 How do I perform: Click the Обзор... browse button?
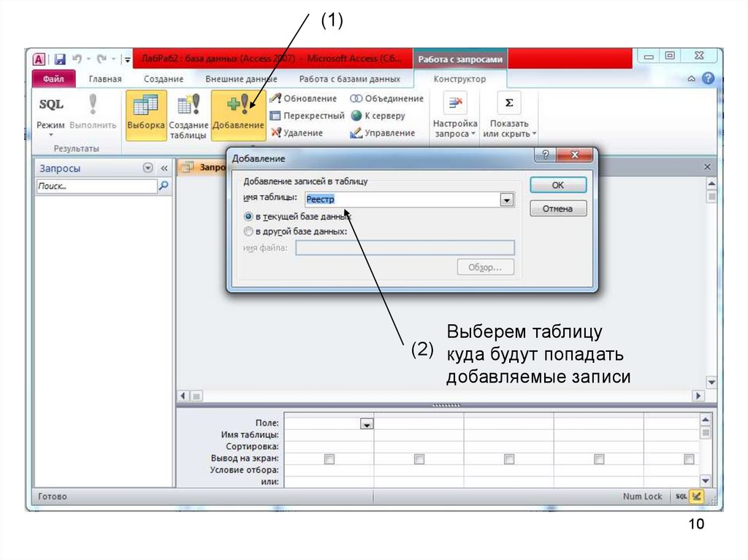coord(485,267)
